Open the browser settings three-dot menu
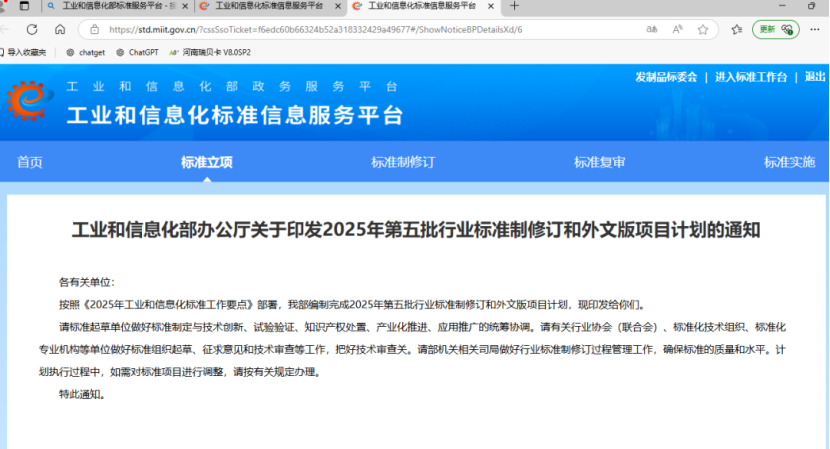This screenshot has width=830, height=449. [x=815, y=30]
